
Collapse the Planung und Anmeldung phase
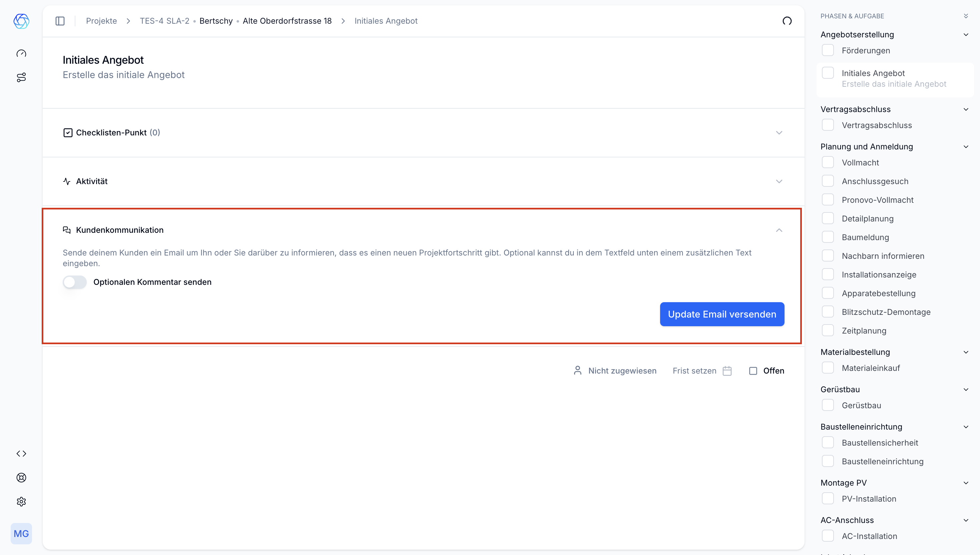tap(966, 147)
